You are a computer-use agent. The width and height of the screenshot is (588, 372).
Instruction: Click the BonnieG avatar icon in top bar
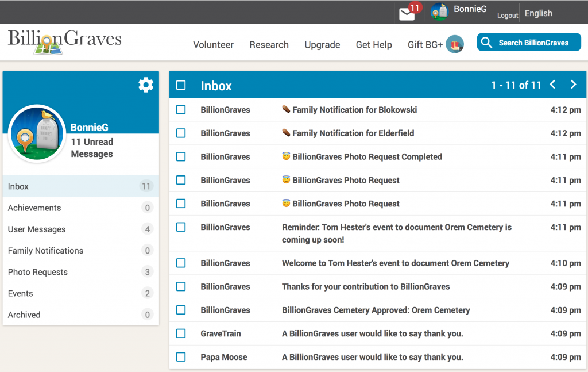coord(439,11)
